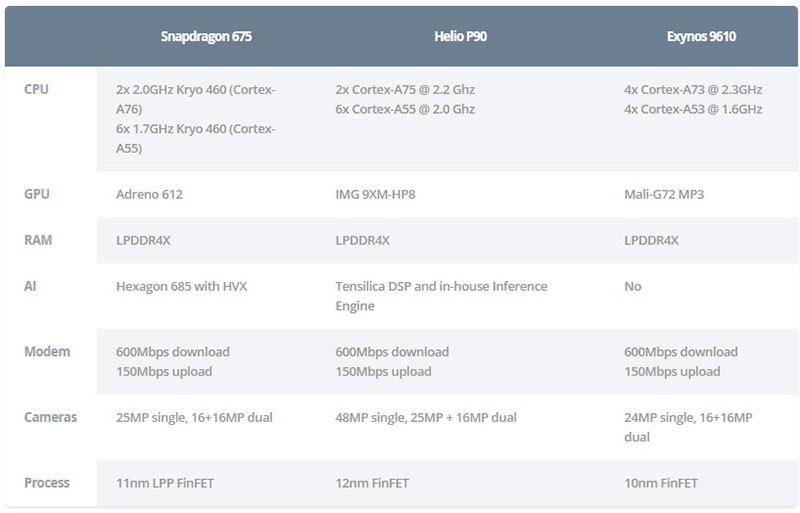Click the IMG 9XM-HP8 cell
800x513 pixels.
(375, 194)
